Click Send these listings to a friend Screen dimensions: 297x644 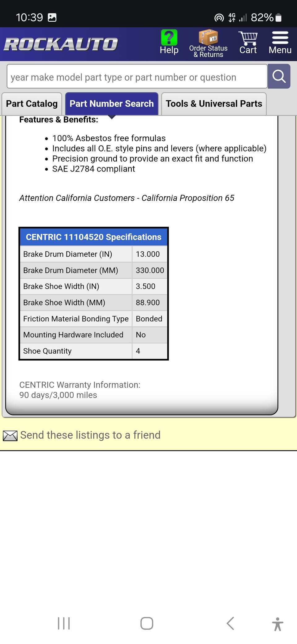coord(90,435)
